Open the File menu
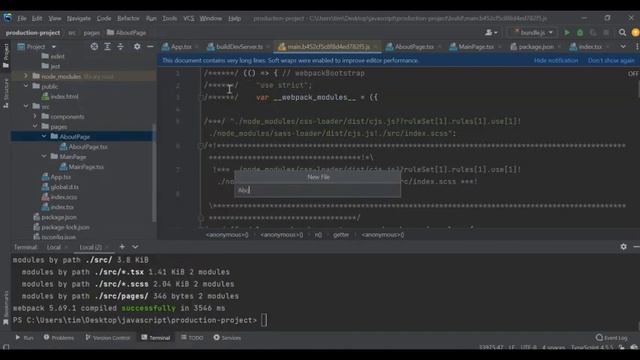Viewport: 640px width, 360px height. click(x=22, y=18)
